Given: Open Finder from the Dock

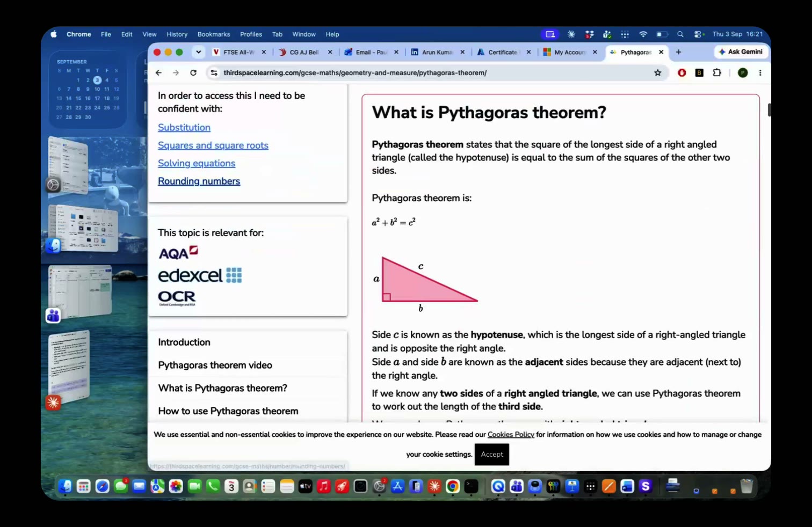Looking at the screenshot, I should click(65, 486).
